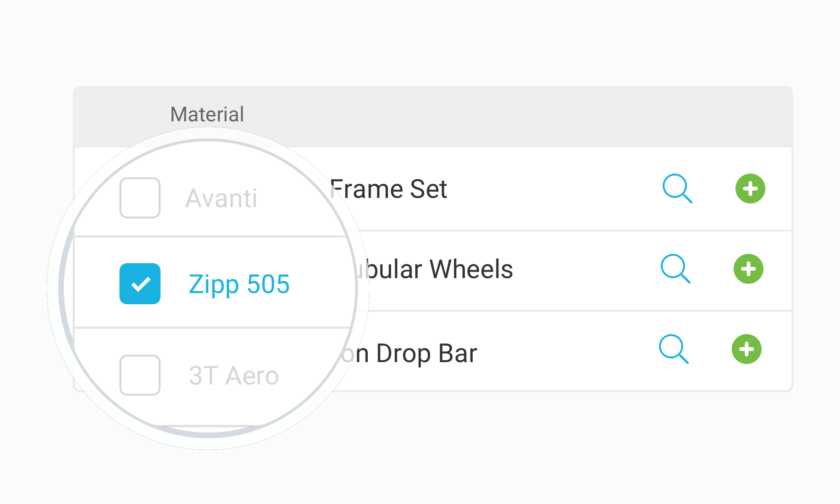
Task: Click the blue Zipp 505 label
Action: (x=239, y=284)
